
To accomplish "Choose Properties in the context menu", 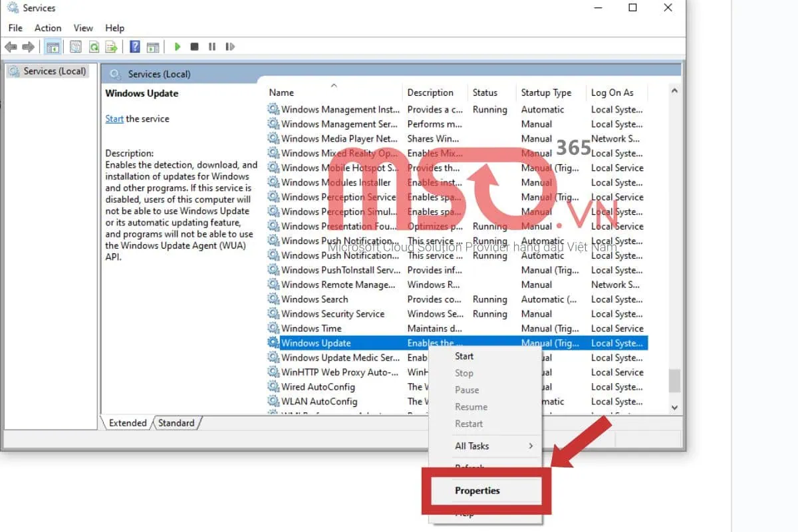I will click(x=477, y=491).
